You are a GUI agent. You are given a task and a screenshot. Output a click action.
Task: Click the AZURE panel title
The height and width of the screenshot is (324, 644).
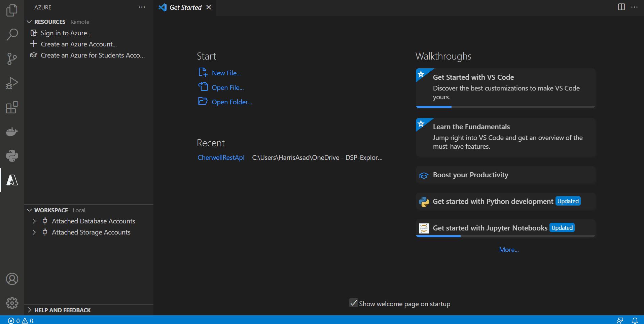(x=43, y=7)
